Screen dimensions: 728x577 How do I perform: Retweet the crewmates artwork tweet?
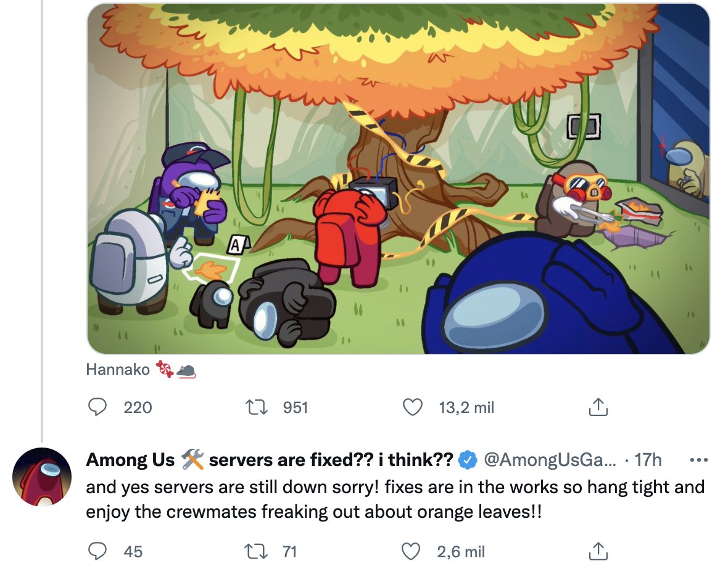[254, 407]
